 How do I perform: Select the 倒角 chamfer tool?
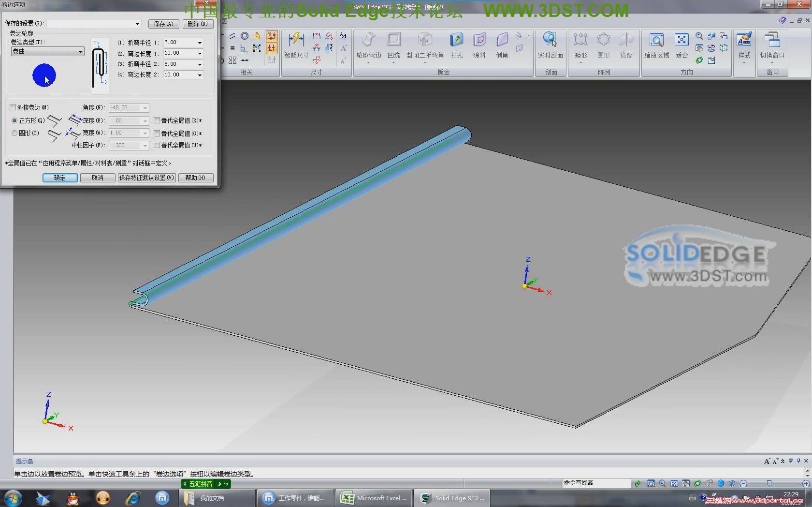click(502, 45)
